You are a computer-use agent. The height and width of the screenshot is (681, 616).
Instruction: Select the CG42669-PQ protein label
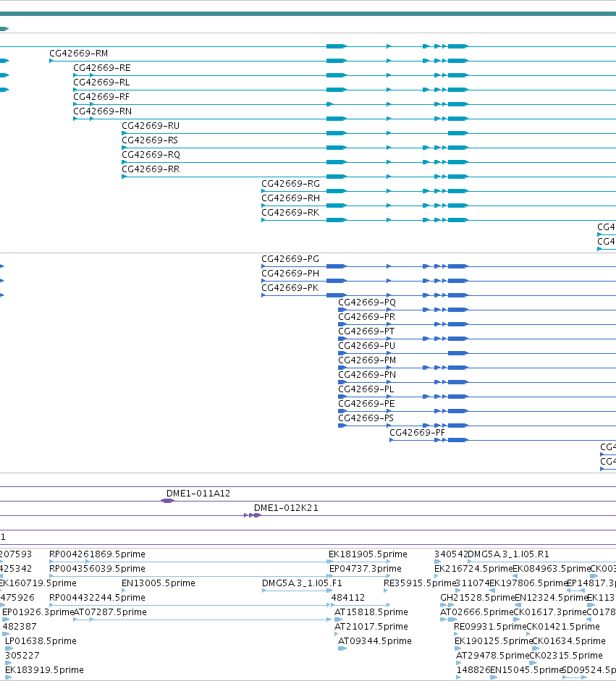367,303
